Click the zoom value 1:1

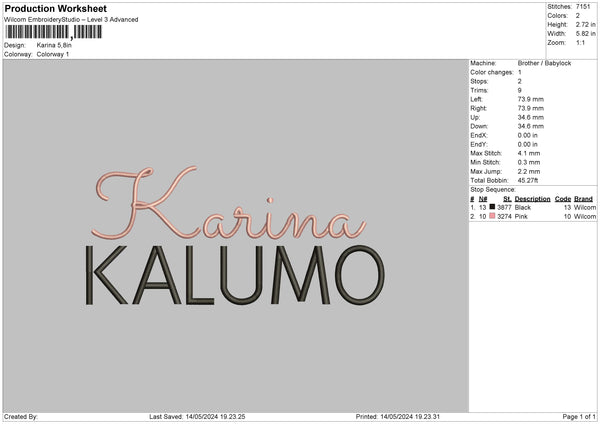tap(580, 42)
